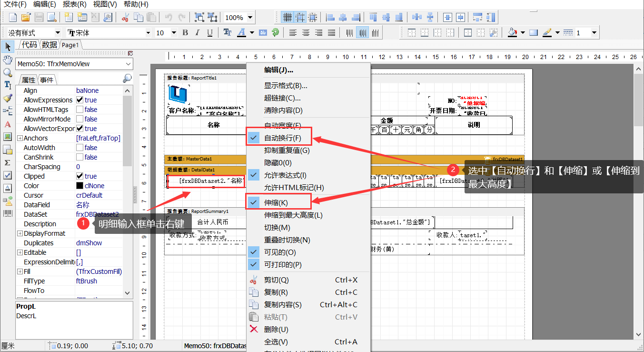Viewport: 644px width, 352px height.
Task: Open the frame width 1 dropdown
Action: [594, 33]
